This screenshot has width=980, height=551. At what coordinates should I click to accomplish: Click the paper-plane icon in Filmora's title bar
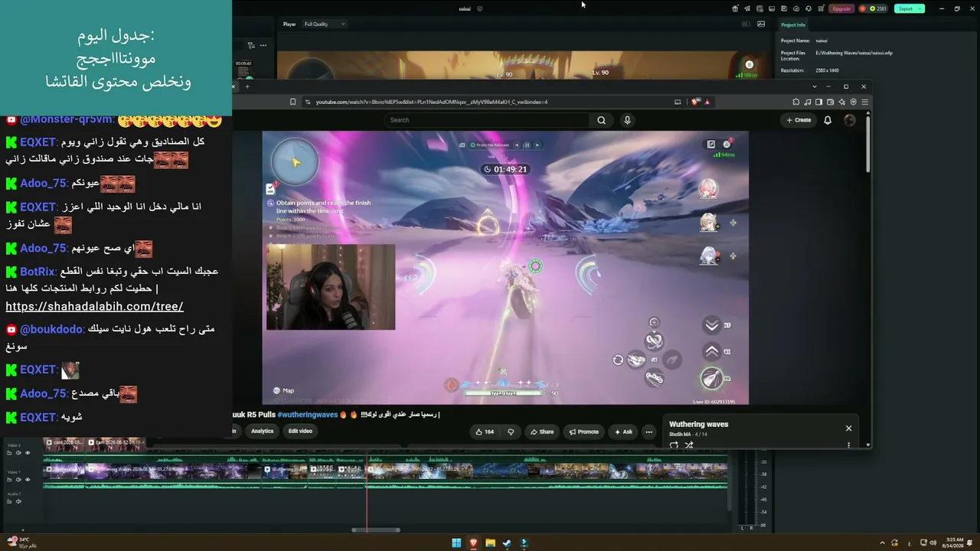click(747, 8)
